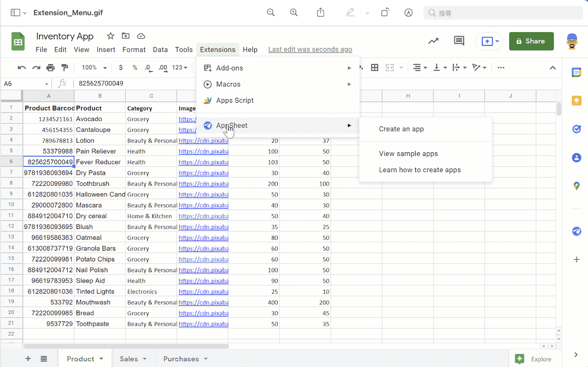Click the green Share button
The width and height of the screenshot is (588, 367).
(x=531, y=41)
